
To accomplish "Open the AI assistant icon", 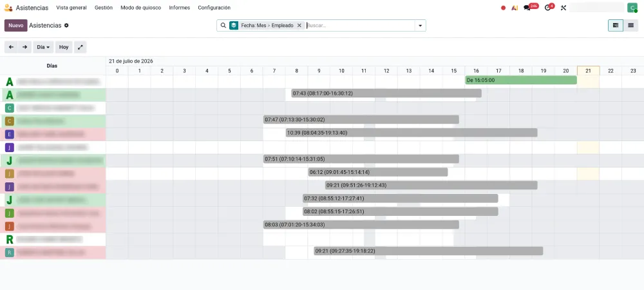I will click(x=515, y=8).
